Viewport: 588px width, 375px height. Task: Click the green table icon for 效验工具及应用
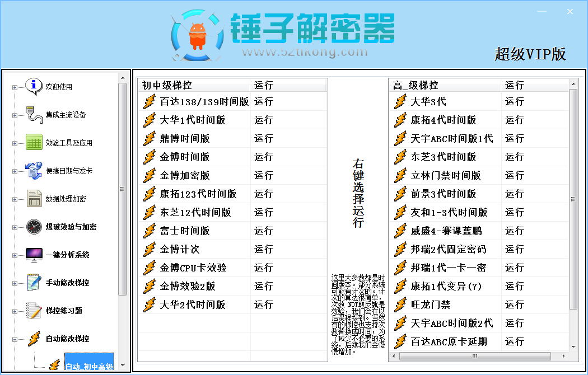click(34, 142)
